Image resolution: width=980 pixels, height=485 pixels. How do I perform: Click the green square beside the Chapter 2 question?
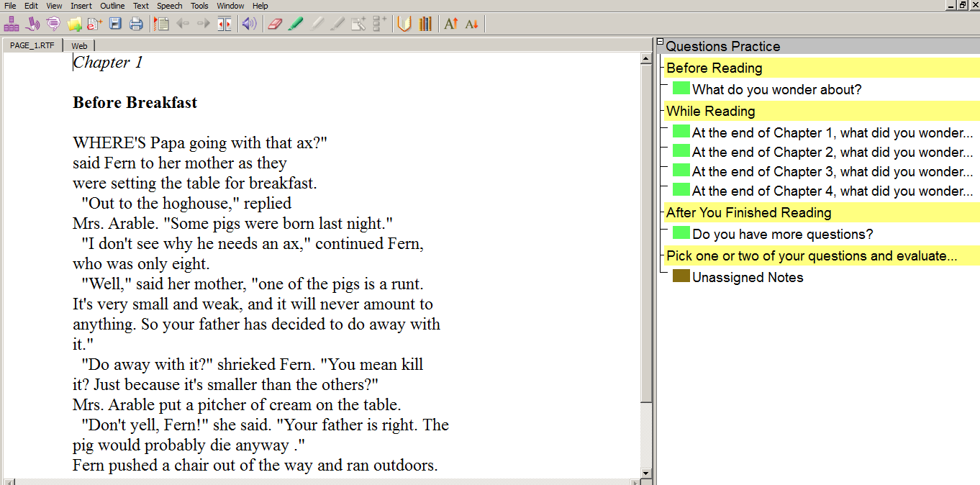[x=681, y=151]
